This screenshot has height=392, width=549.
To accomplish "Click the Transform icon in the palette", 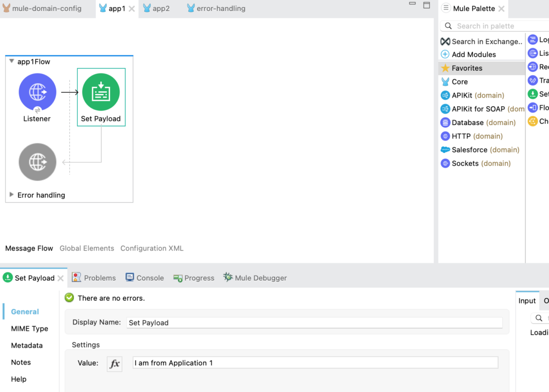I will 532,80.
